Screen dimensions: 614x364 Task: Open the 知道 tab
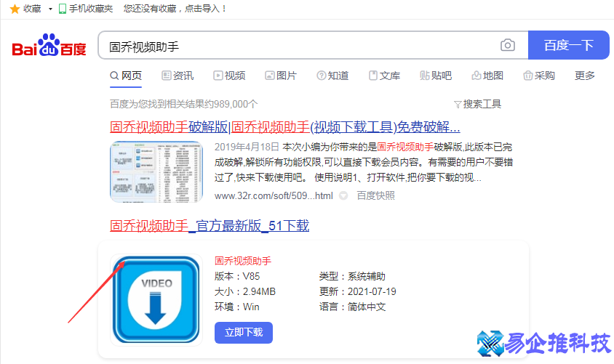click(x=332, y=76)
